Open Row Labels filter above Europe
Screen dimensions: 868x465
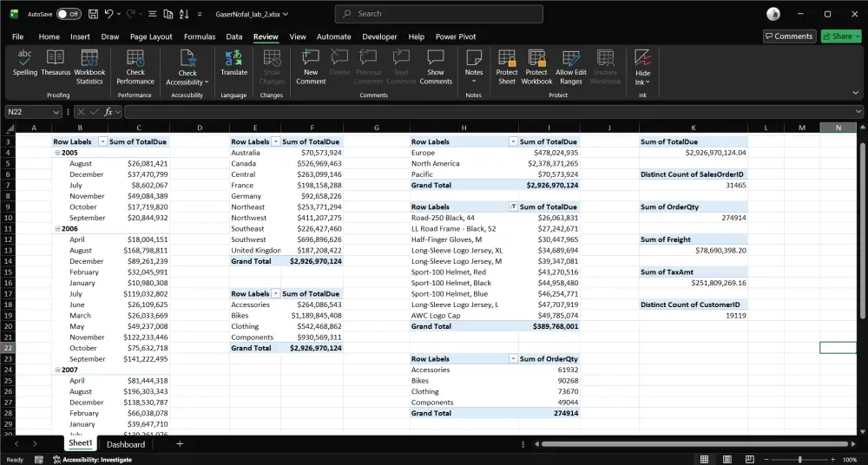513,141
